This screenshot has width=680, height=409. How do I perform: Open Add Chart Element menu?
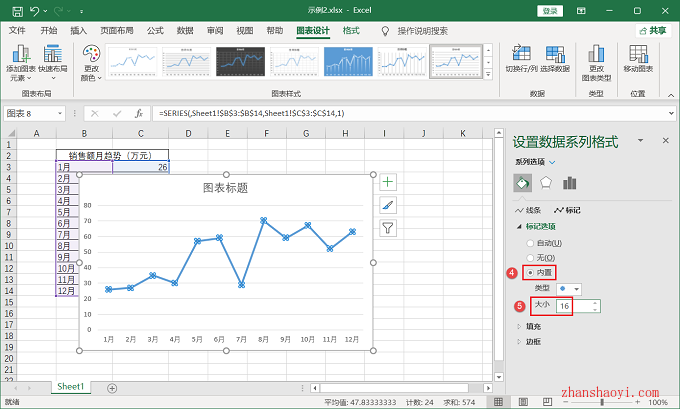point(21,63)
